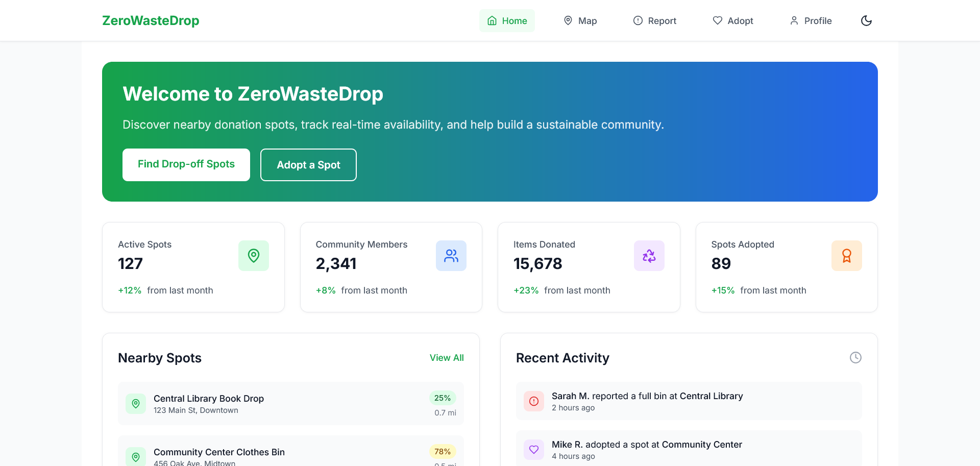The width and height of the screenshot is (980, 466).
Task: Click the +12% growth figure
Action: 130,290
